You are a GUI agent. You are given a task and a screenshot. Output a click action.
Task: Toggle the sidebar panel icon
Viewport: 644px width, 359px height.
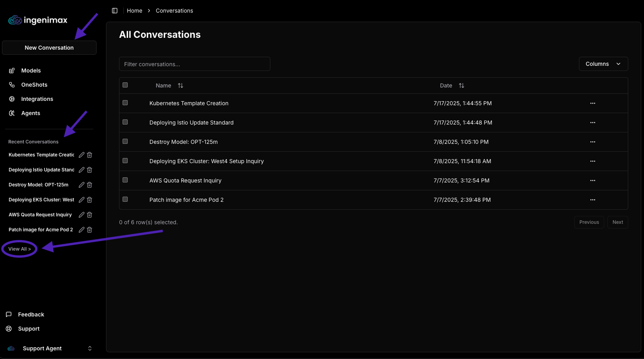click(115, 11)
